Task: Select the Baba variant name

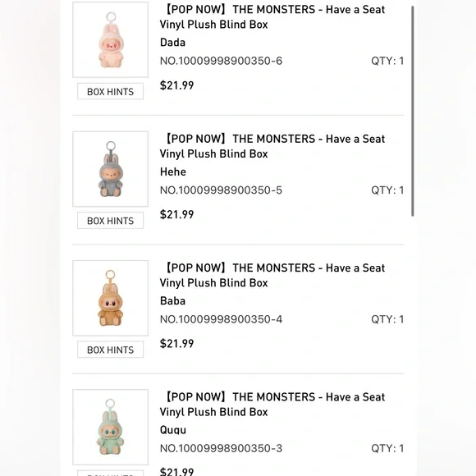Action: [172, 301]
